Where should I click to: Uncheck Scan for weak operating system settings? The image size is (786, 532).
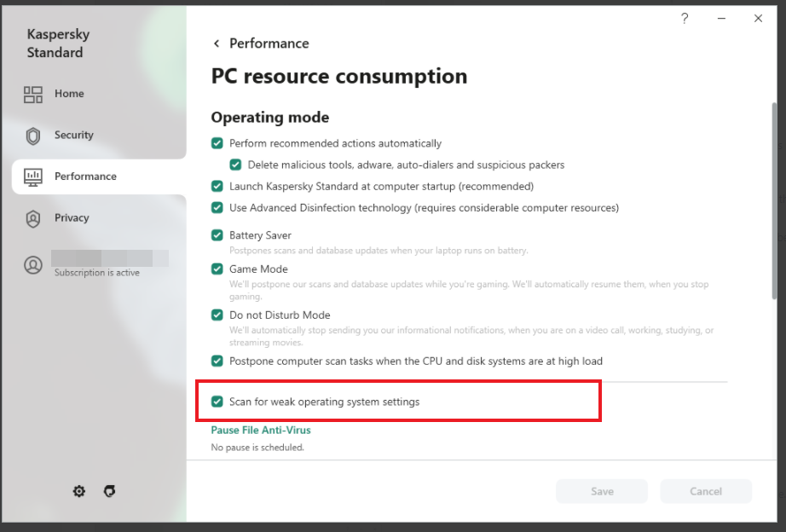(x=217, y=402)
